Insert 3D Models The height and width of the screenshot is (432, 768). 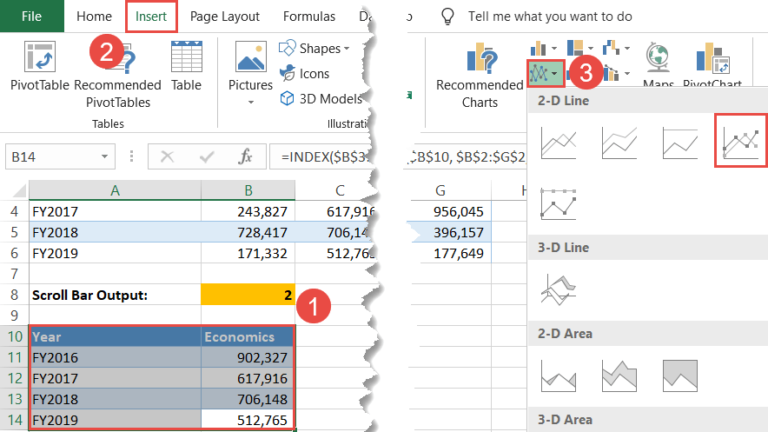pyautogui.click(x=321, y=99)
